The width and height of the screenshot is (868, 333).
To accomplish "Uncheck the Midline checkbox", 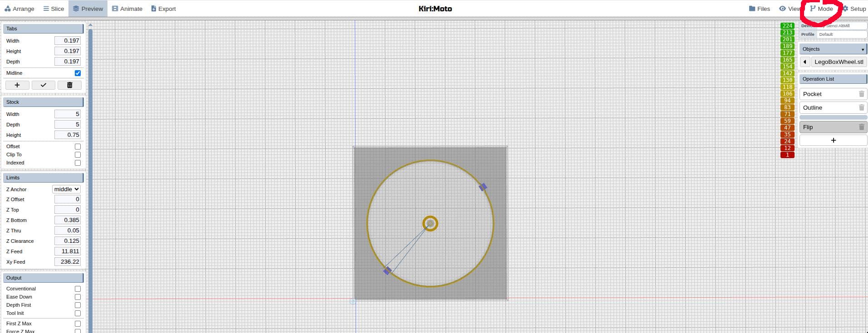I will [78, 73].
